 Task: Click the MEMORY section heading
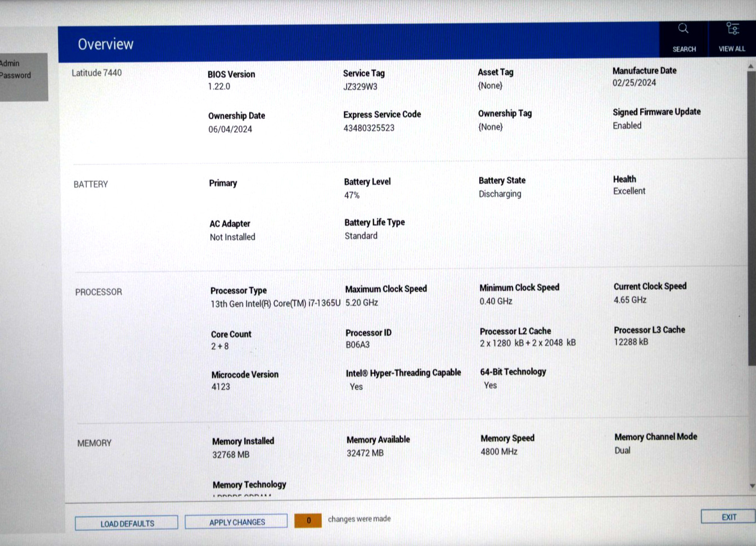pyautogui.click(x=94, y=443)
